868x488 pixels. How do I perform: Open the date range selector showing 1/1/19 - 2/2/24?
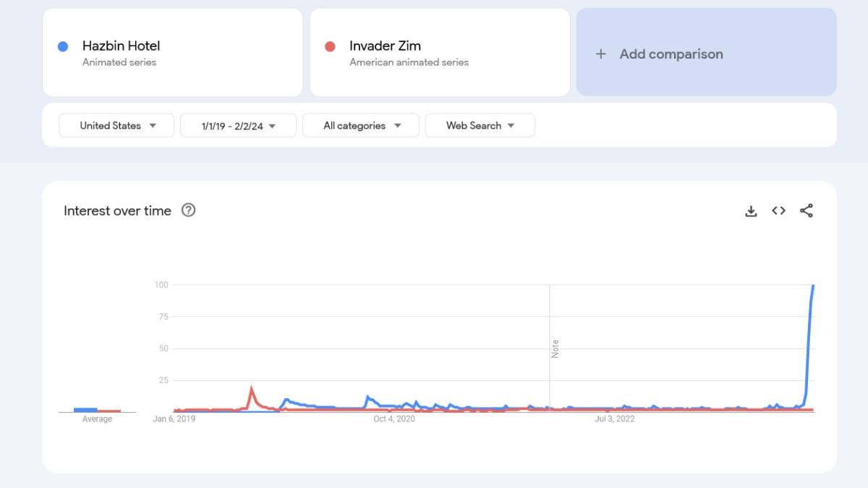click(238, 125)
